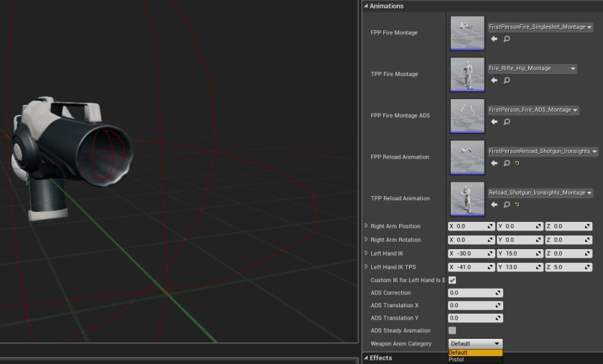This screenshot has width=603, height=364.
Task: Click use-selected arrow for FPP Fire Montage
Action: 494,39
